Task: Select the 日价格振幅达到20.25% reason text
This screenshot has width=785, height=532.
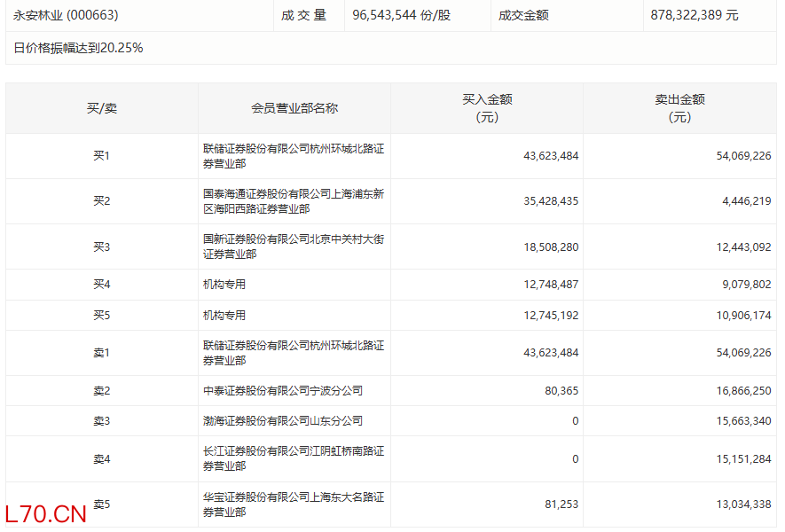Action: (78, 48)
